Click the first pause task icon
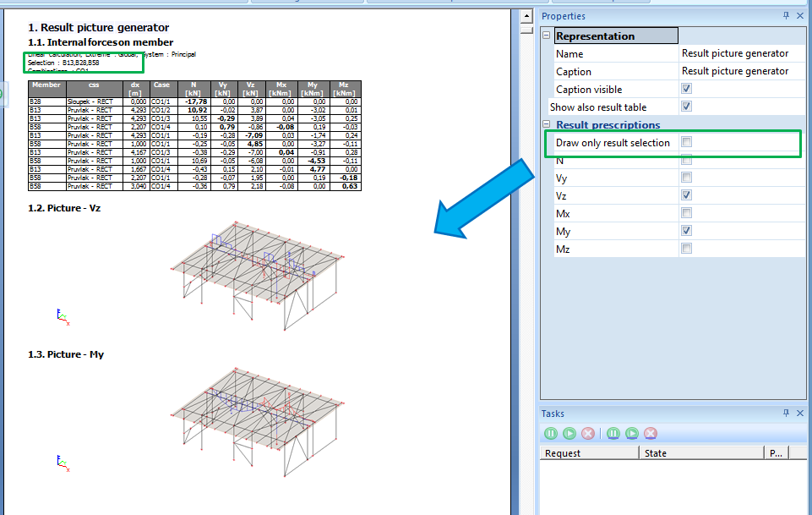The width and height of the screenshot is (812, 515). coord(551,433)
